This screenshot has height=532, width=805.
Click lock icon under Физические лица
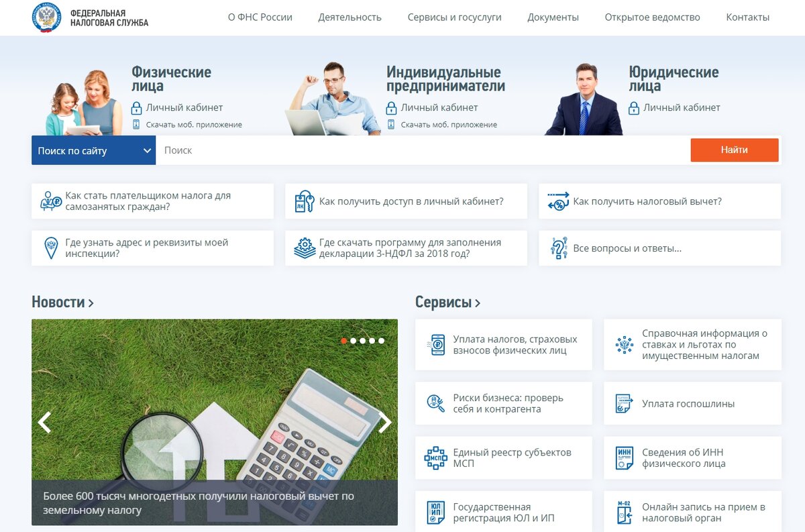(137, 107)
